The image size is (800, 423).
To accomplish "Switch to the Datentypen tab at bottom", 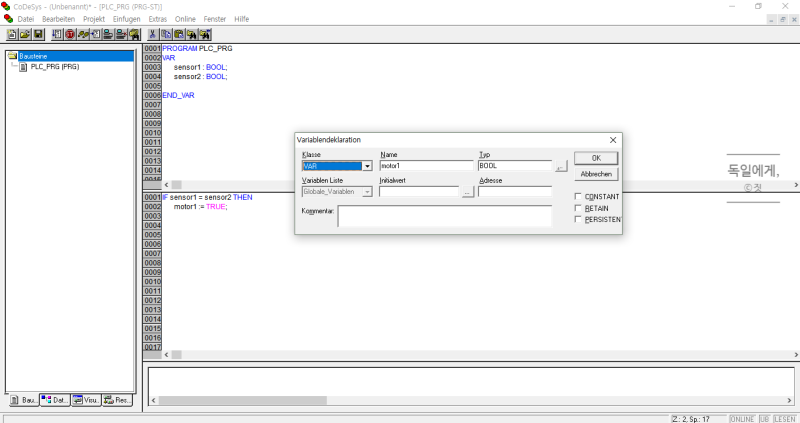I will pyautogui.click(x=55, y=400).
